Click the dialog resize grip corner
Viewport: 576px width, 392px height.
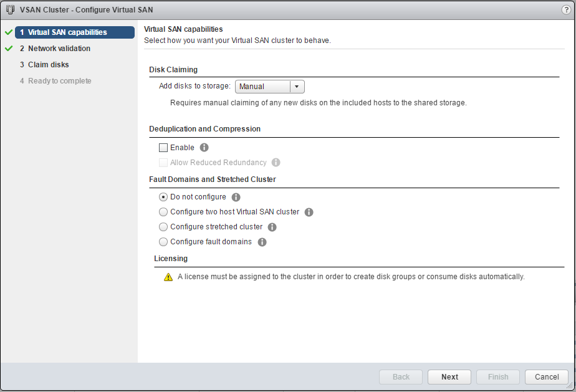pyautogui.click(x=570, y=385)
